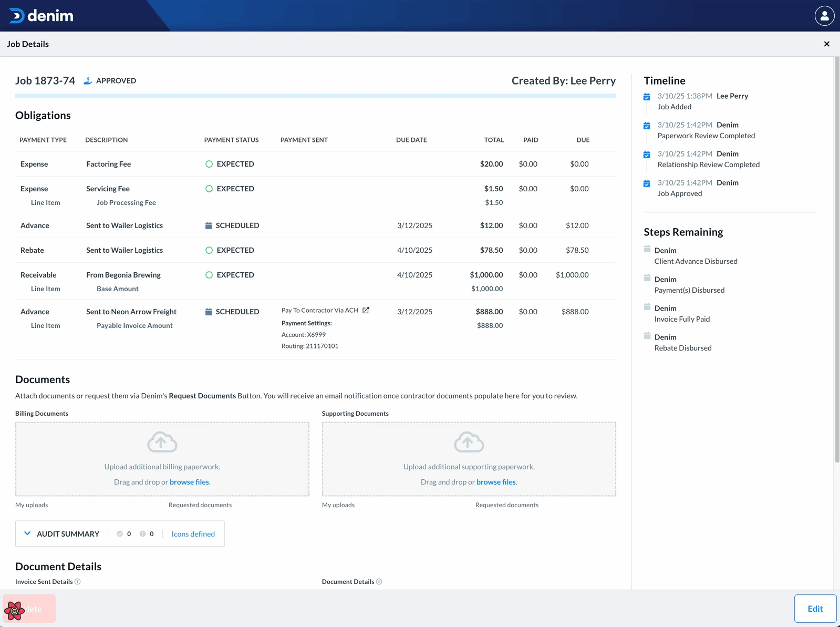Click the Payment Status column header
This screenshot has width=840, height=627.
pos(231,140)
